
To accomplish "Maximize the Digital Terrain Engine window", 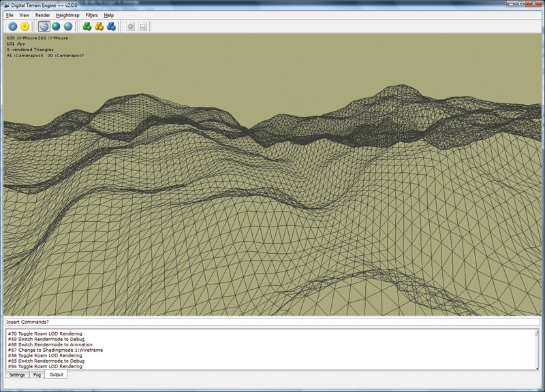I will pyautogui.click(x=521, y=3).
